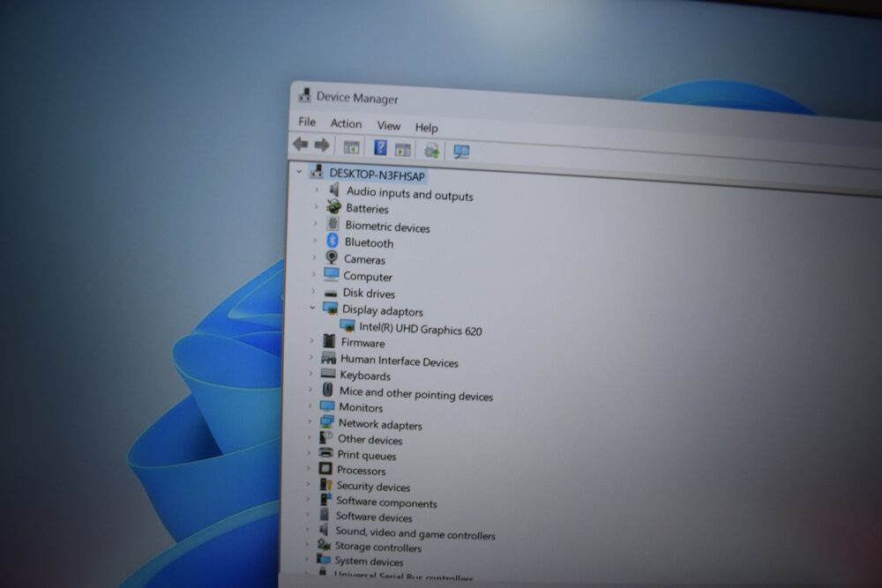Click the Display adaptors category icon

pyautogui.click(x=330, y=308)
